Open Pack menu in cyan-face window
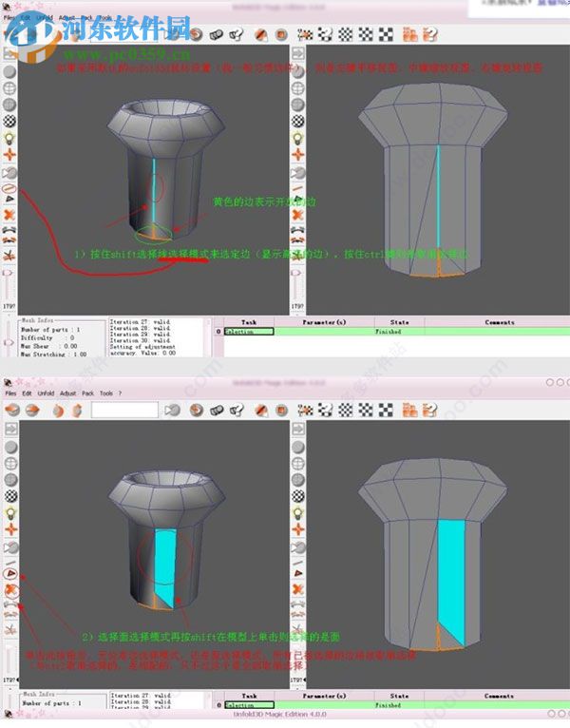 coord(87,393)
